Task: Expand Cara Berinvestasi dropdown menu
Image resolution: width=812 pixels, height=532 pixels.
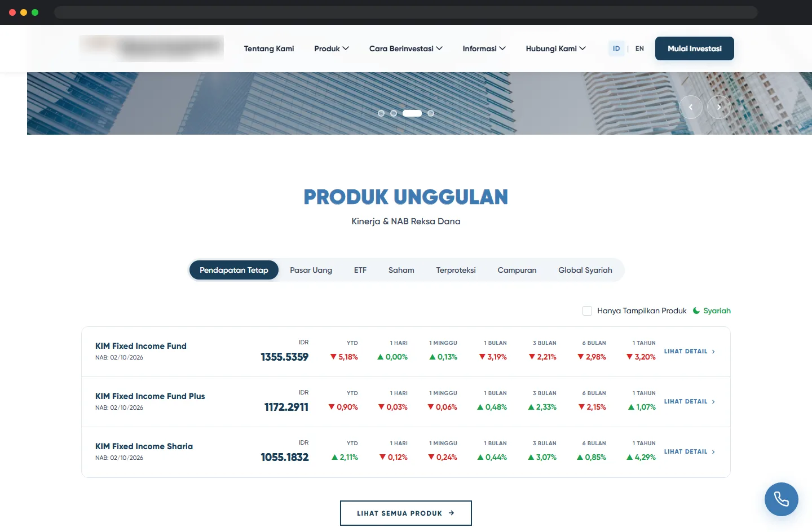Action: [406, 48]
